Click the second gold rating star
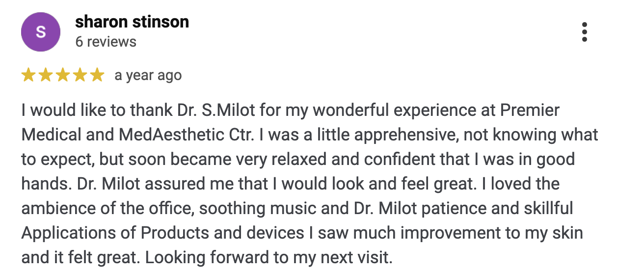The width and height of the screenshot is (644, 273). point(46,75)
